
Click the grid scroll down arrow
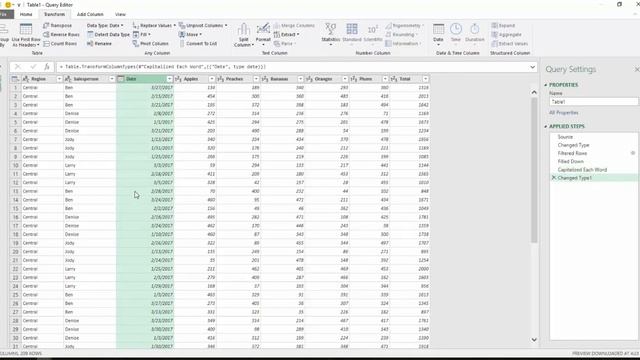(534, 340)
